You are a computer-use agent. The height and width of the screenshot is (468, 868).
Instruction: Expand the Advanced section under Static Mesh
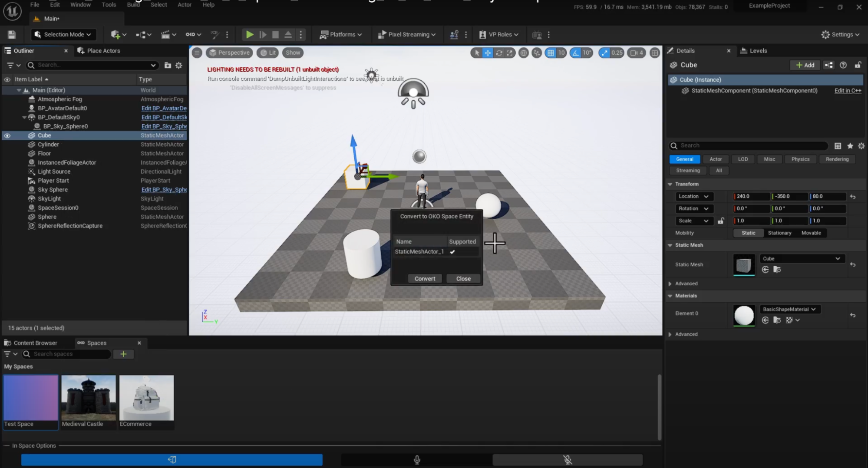click(x=686, y=283)
